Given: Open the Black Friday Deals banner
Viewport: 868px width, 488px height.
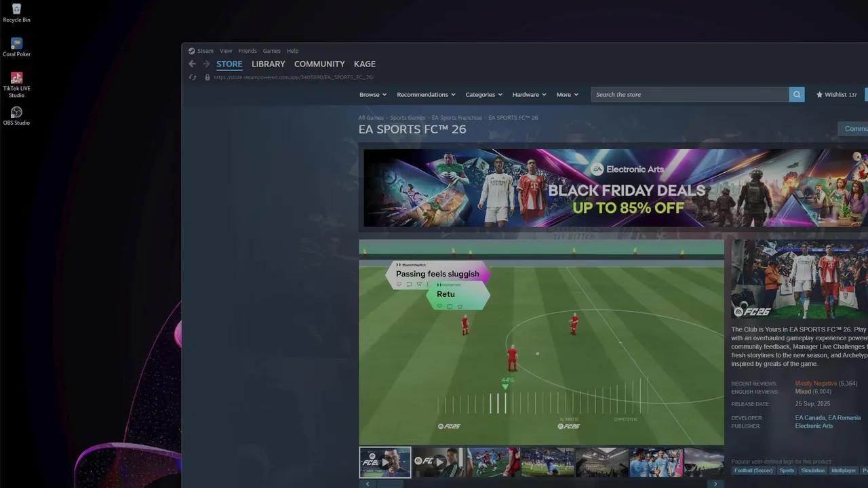Looking at the screenshot, I should coord(616,188).
